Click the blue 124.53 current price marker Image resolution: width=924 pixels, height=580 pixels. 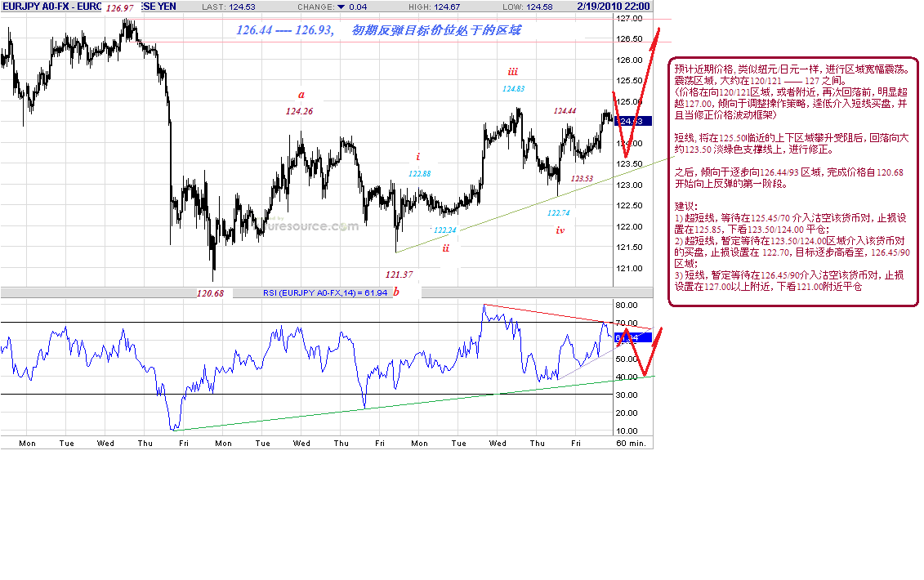pos(633,121)
